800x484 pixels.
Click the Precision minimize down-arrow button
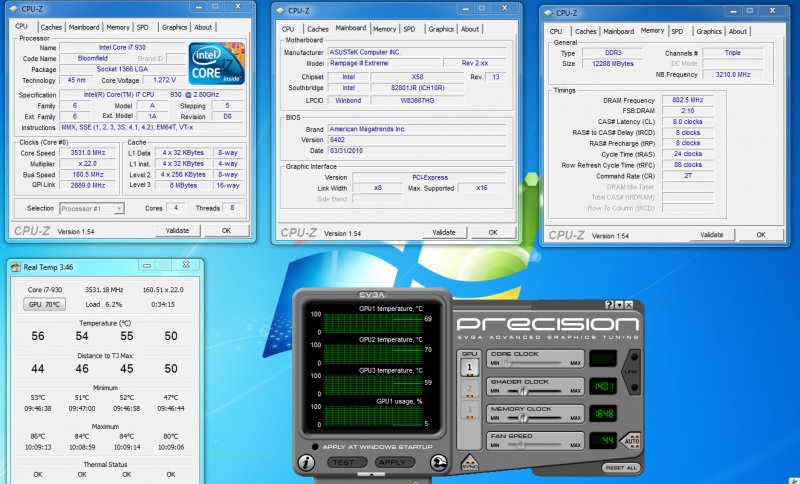pos(621,305)
